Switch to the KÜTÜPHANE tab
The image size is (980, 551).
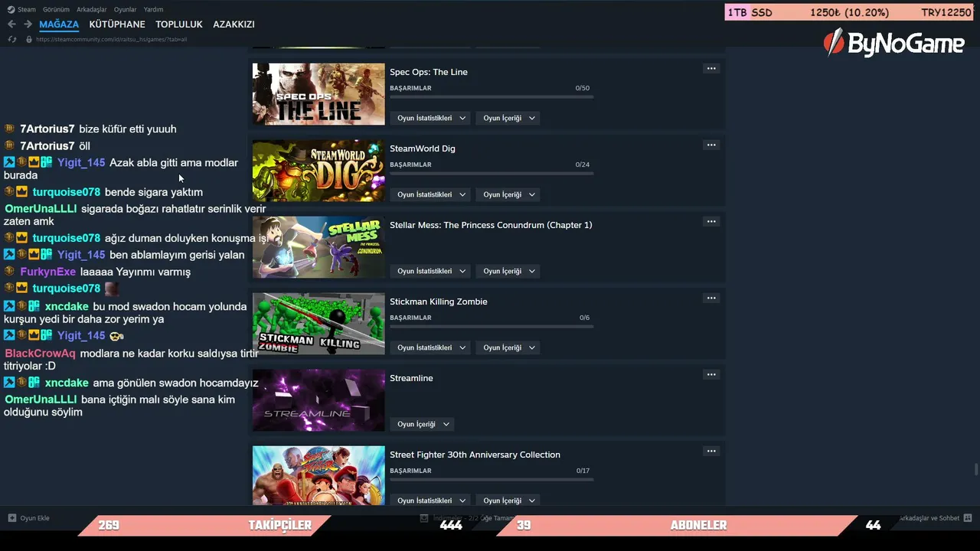click(117, 24)
